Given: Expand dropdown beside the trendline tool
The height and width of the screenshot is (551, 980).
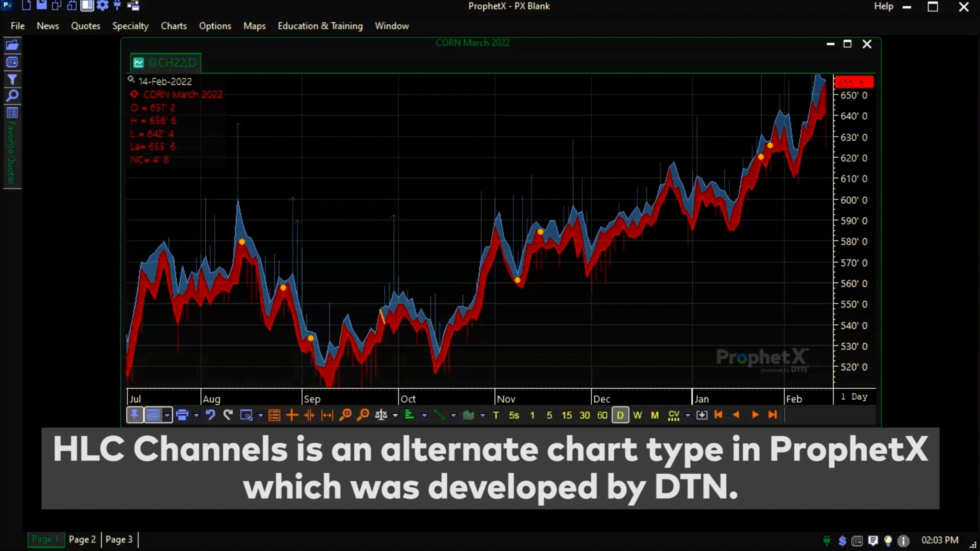Looking at the screenshot, I should click(453, 415).
